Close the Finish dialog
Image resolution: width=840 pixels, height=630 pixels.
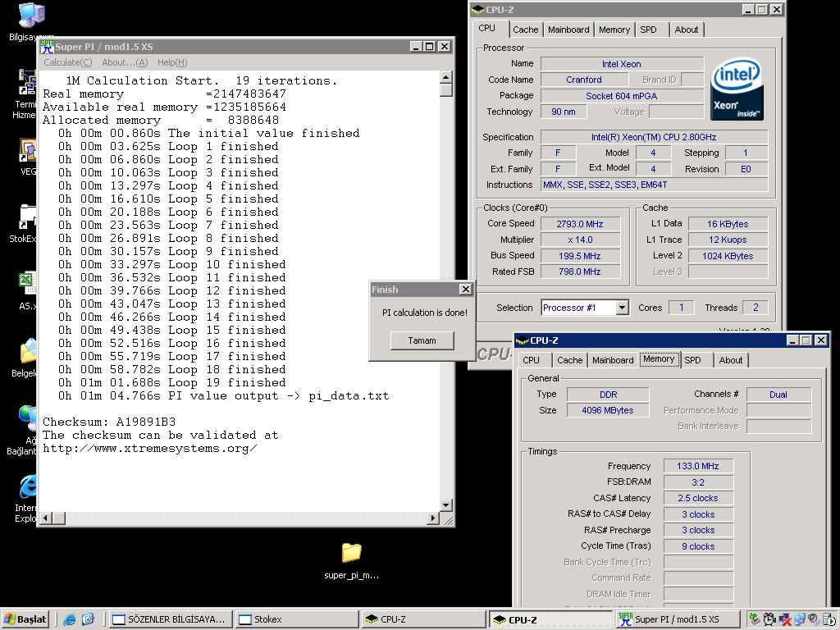(466, 290)
